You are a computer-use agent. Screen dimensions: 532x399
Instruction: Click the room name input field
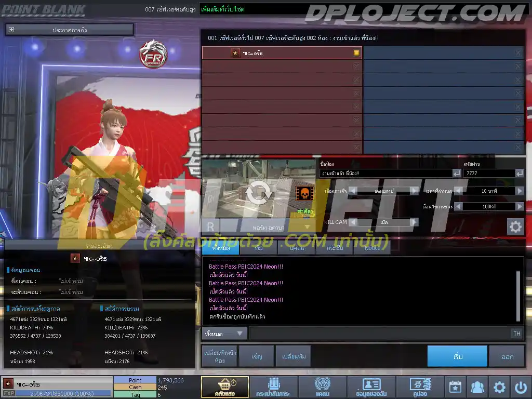point(386,174)
